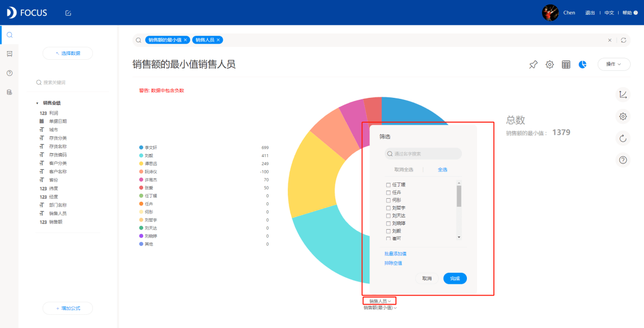
Task: Click the 全选 link in filter
Action: tap(443, 169)
